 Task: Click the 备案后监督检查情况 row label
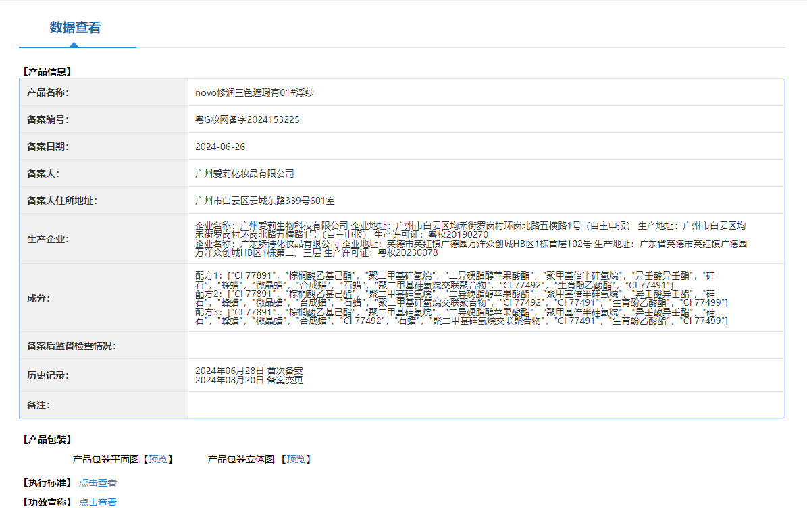[x=72, y=346]
